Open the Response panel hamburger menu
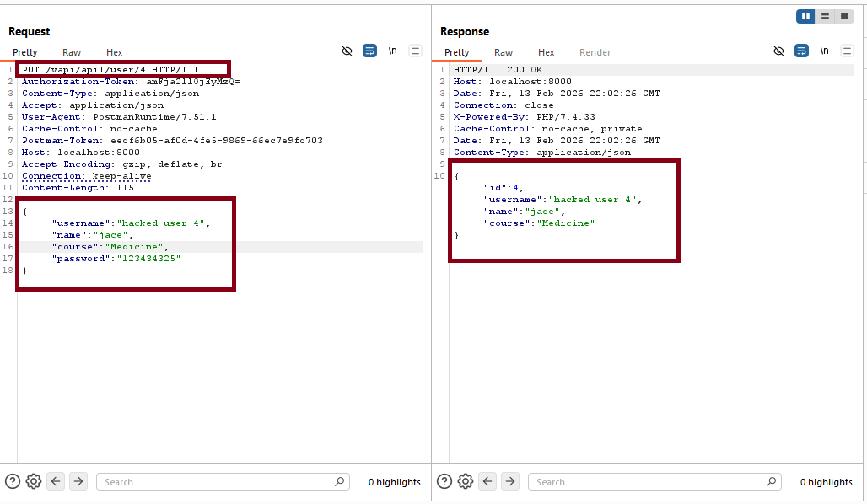867x504 pixels. [x=847, y=51]
